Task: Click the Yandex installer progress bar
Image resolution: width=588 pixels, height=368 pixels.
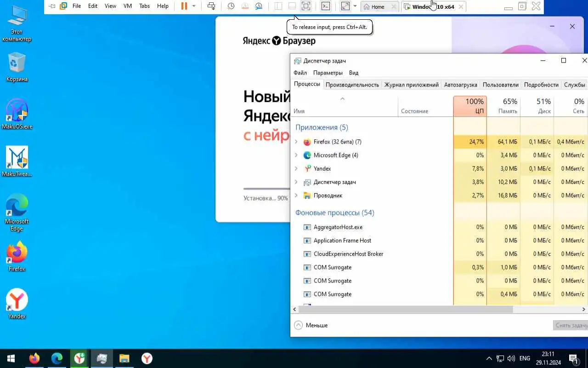Action: (x=267, y=189)
